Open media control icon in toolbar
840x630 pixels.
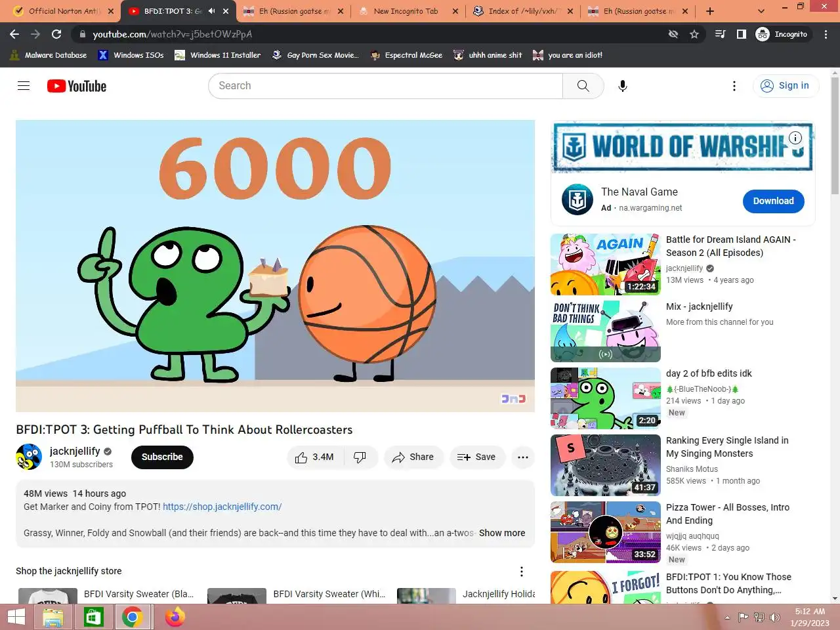(720, 34)
